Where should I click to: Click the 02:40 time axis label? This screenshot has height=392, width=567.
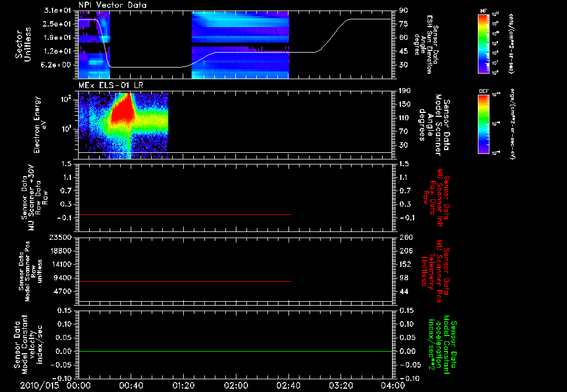[288, 385]
